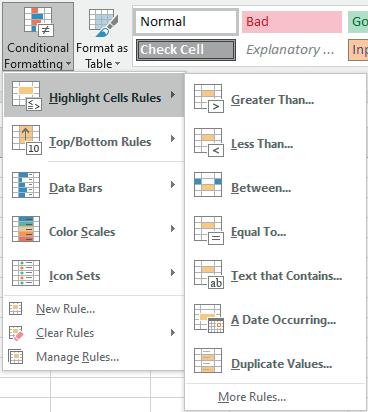Screen dimensions: 368x412
Task: Click the Equal To rule icon
Action: click(x=209, y=231)
